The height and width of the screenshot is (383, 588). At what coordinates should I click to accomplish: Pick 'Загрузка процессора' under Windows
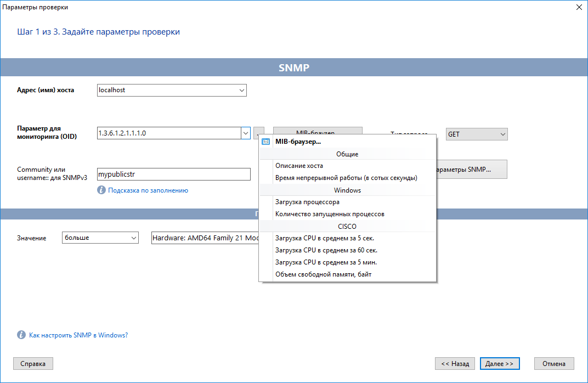(307, 202)
